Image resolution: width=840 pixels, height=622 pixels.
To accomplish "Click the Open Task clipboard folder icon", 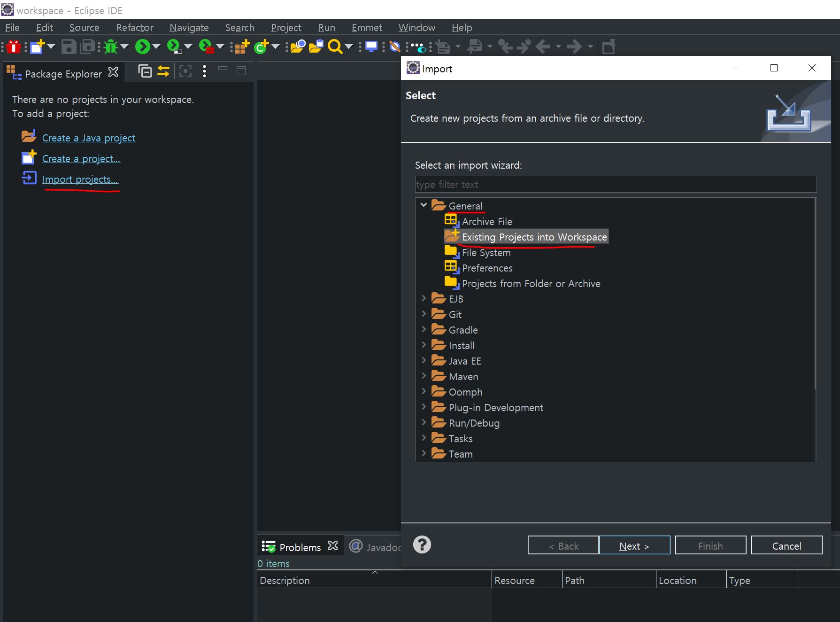I will (x=316, y=47).
